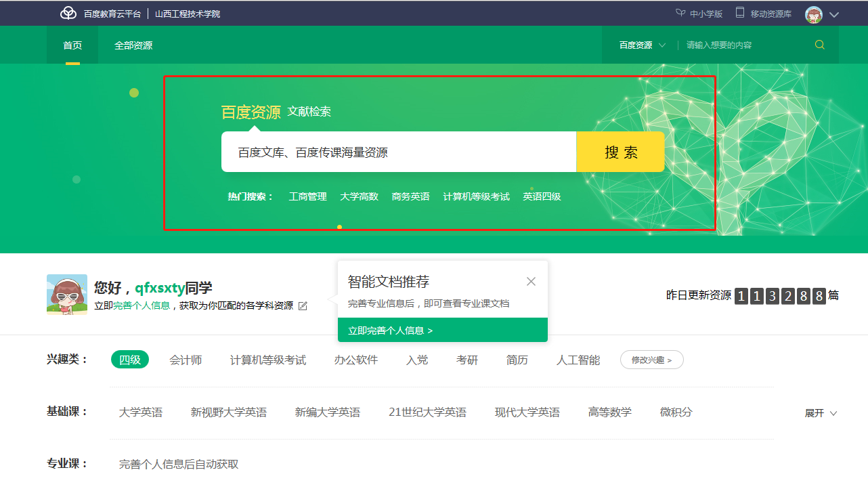Choose the 新编大学英语 basic course

point(328,412)
